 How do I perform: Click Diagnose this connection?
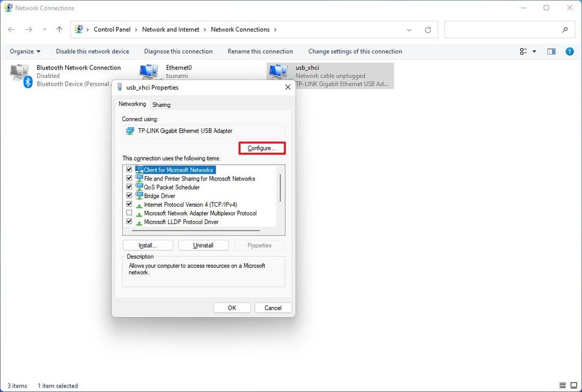(x=178, y=52)
